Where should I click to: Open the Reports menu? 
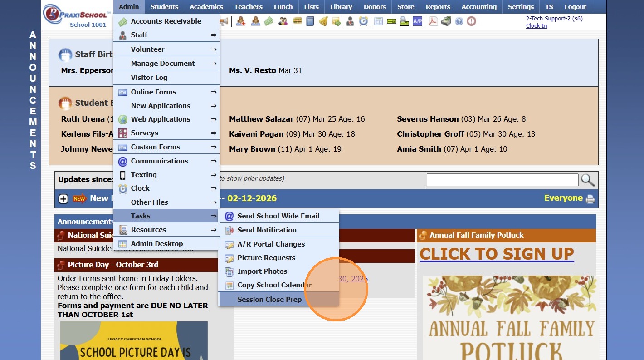(438, 7)
